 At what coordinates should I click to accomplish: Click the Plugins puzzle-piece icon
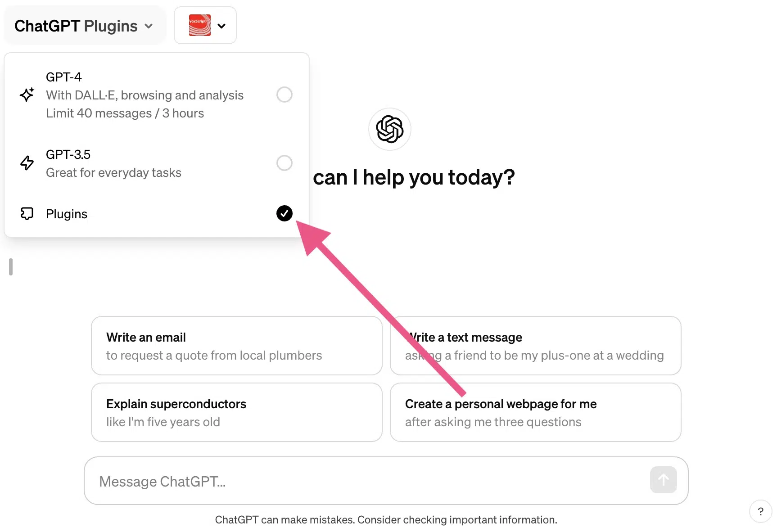(27, 213)
